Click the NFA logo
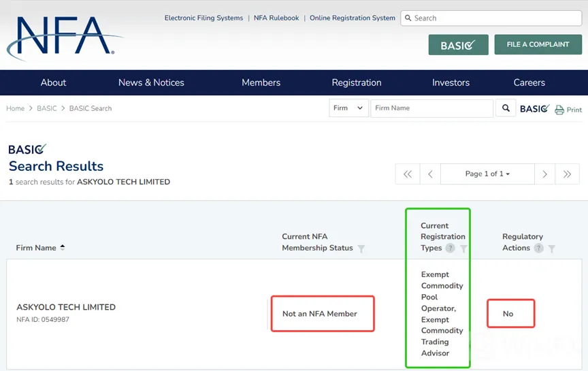Viewport: 588px width, 371px height. 64,37
